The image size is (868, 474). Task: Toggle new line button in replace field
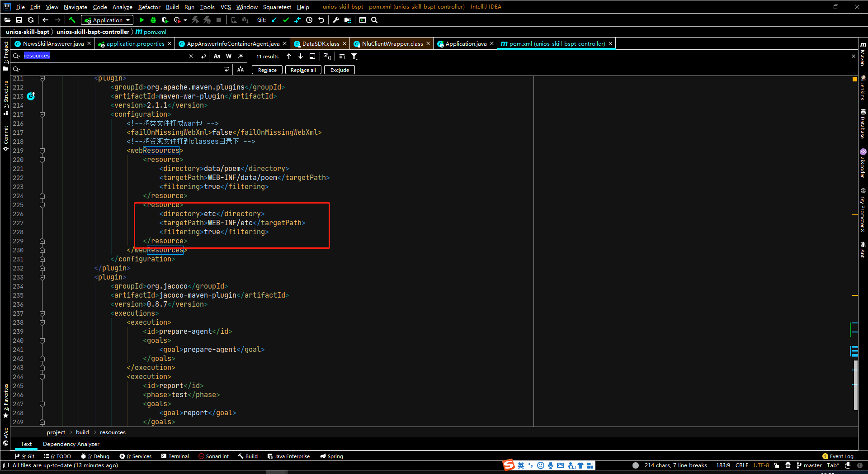[x=226, y=70]
